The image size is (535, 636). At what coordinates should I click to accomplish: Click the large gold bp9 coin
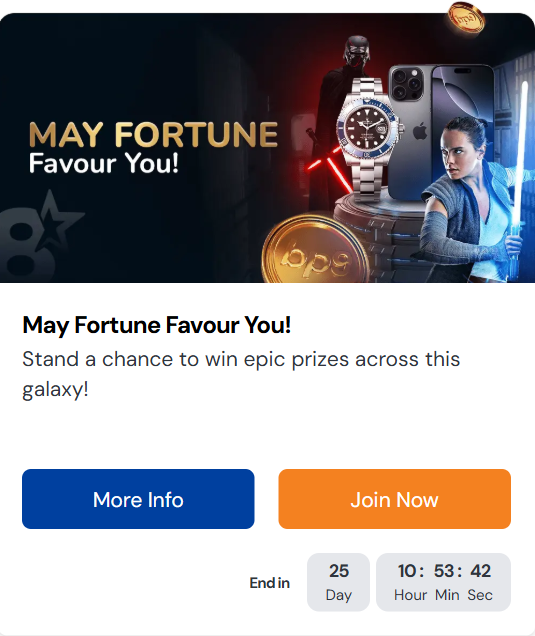(x=315, y=251)
